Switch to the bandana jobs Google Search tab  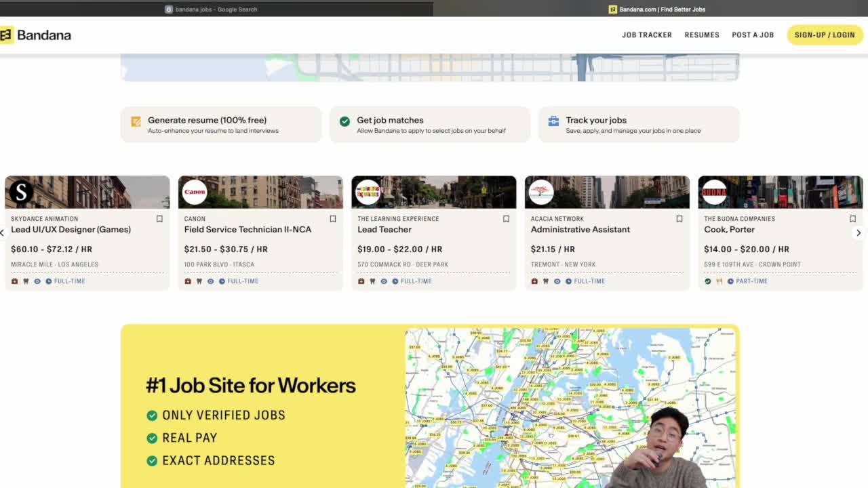pyautogui.click(x=211, y=9)
